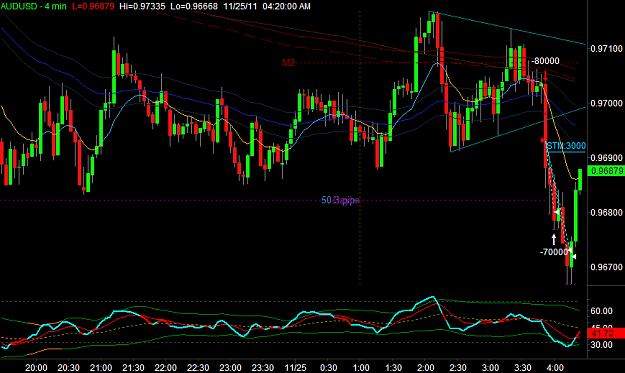The width and height of the screenshot is (625, 373).
Task: Click the 20:00 time axis label
Action: click(x=36, y=367)
